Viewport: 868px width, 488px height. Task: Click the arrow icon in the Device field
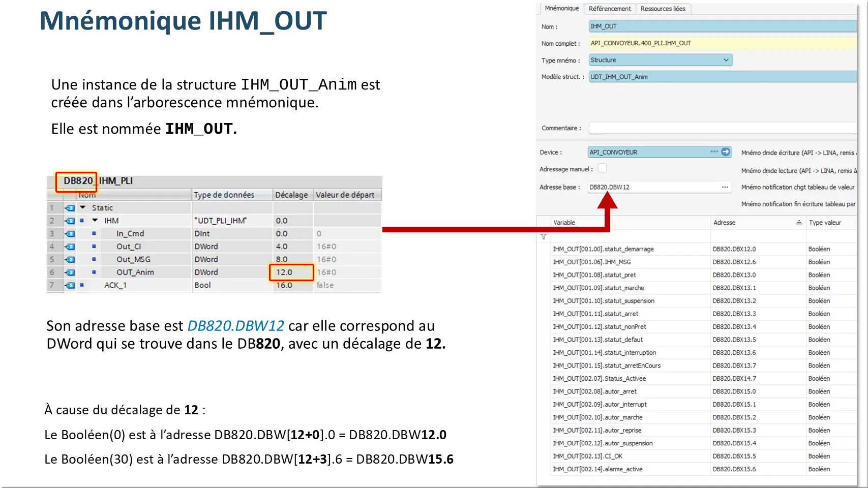click(x=726, y=152)
